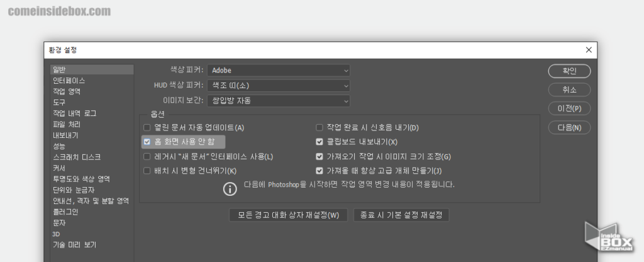Enable 배치 시 변형 건너뛰기 checkbox
Screen dimensions: 644x262
point(147,171)
